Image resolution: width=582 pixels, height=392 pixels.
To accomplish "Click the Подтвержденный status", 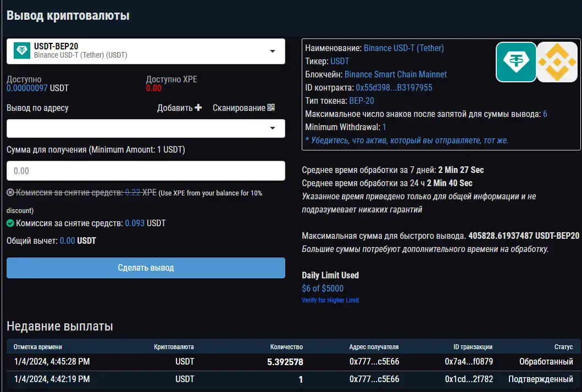I will (x=540, y=379).
